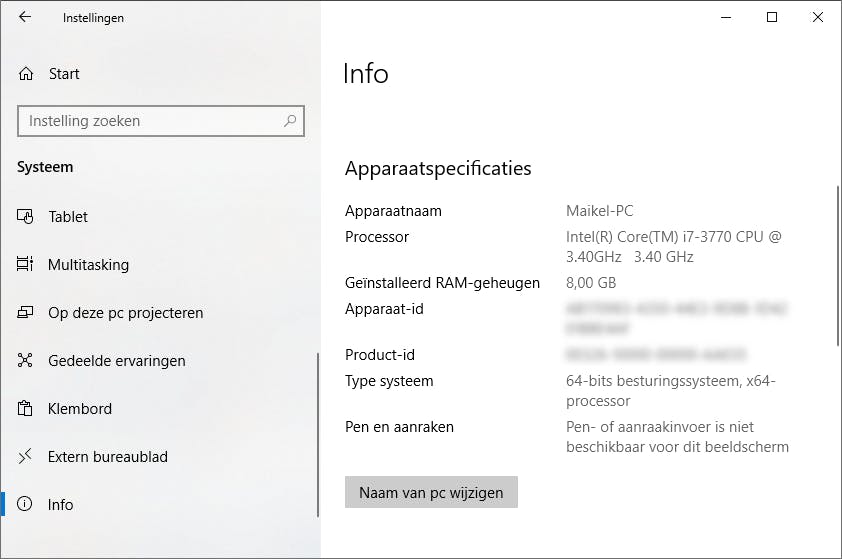Click the sidebar vertical scrollbar
The height and width of the screenshot is (559, 842).
(317, 434)
